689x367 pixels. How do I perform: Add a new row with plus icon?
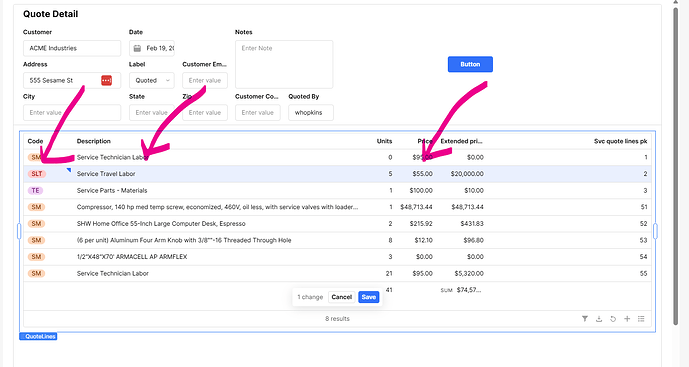click(x=627, y=319)
